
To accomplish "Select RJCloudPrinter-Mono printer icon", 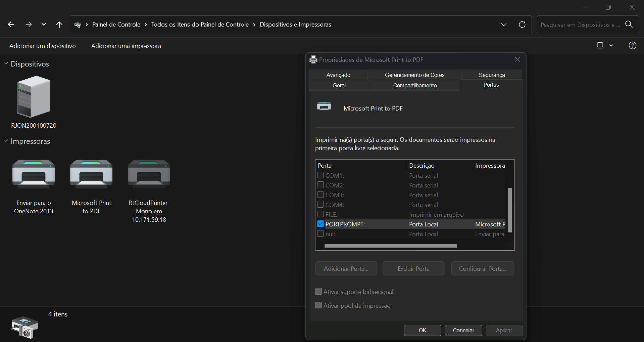I will point(149,174).
